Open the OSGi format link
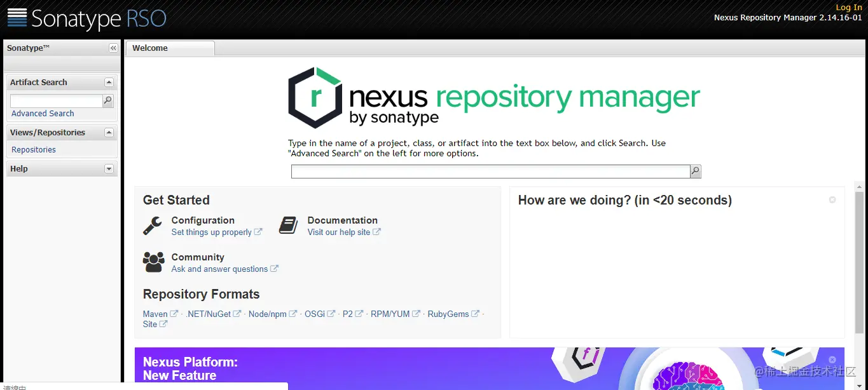 coord(315,314)
